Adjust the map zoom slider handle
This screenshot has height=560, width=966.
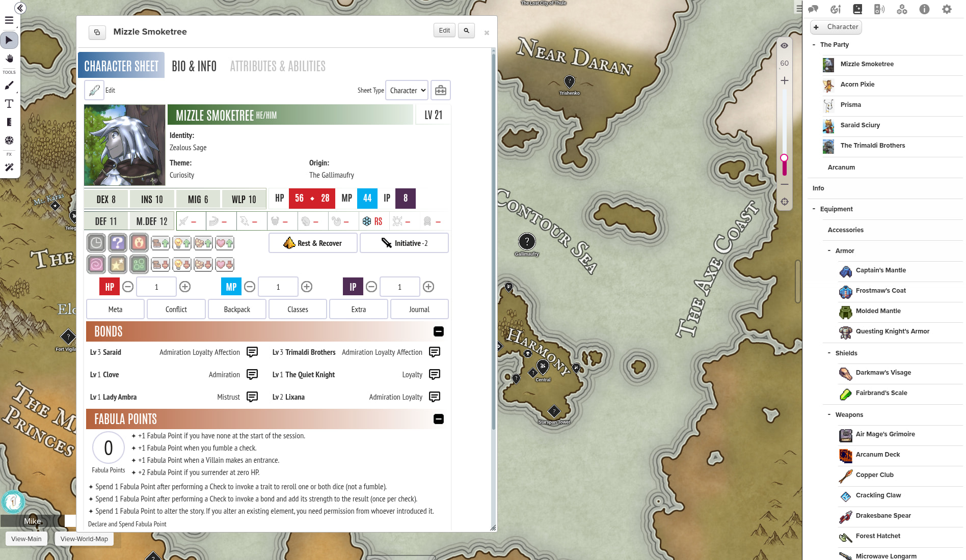(785, 158)
